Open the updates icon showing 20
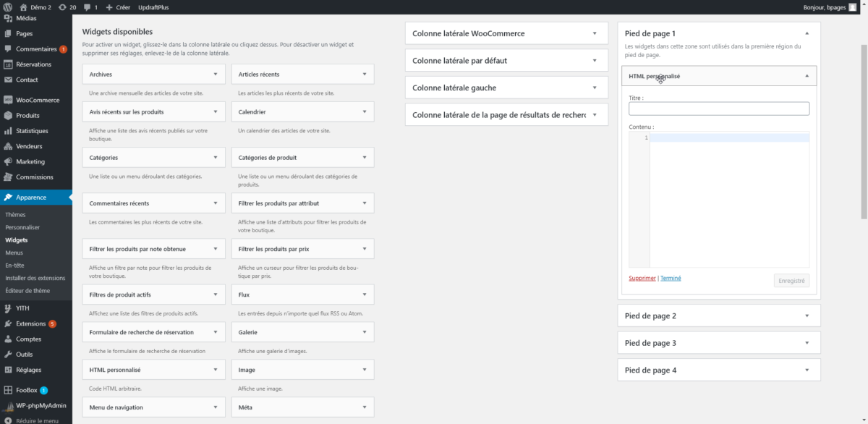The width and height of the screenshot is (868, 424). click(x=62, y=7)
